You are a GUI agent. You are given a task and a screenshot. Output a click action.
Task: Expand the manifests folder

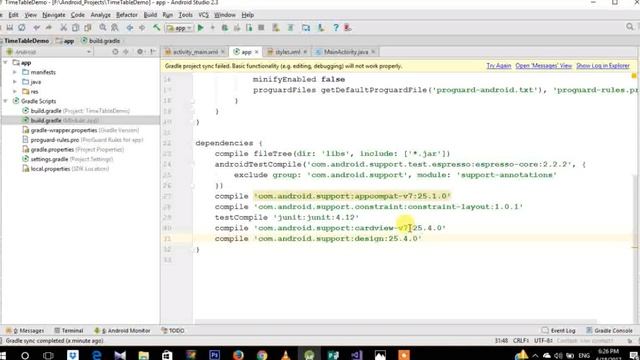[15, 72]
